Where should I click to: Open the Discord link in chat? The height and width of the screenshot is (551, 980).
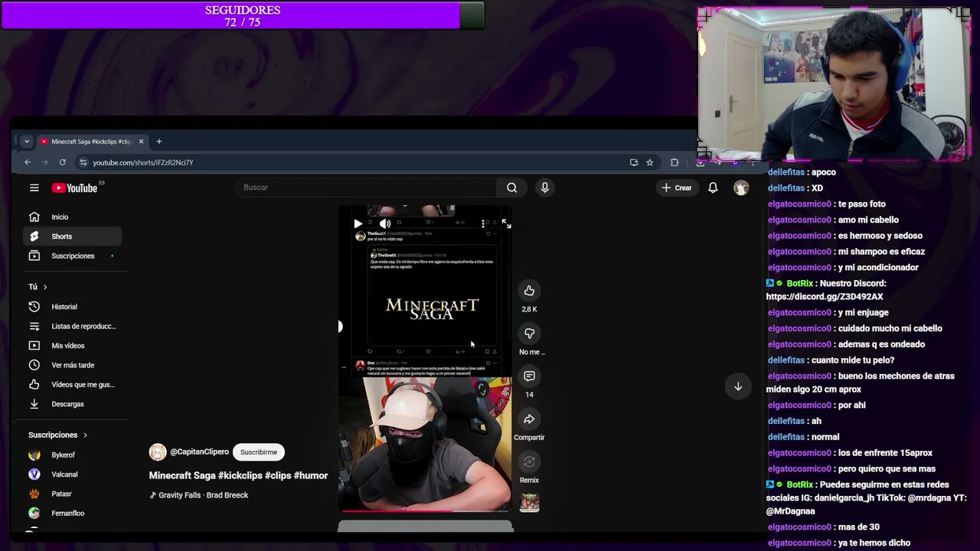825,297
